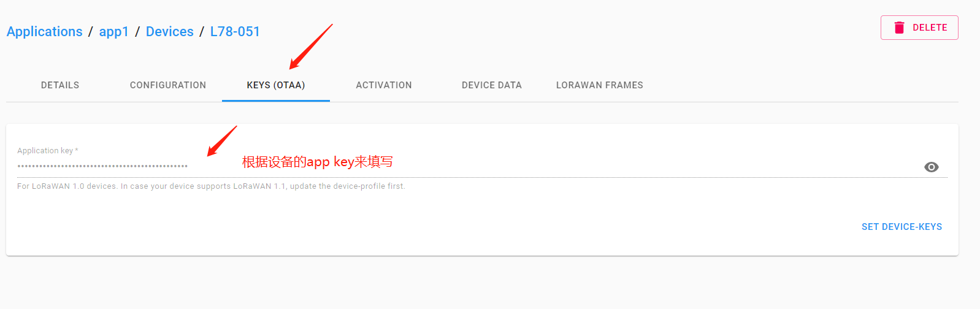
Task: Open the DEVICE DATA tab
Action: pyautogui.click(x=492, y=85)
